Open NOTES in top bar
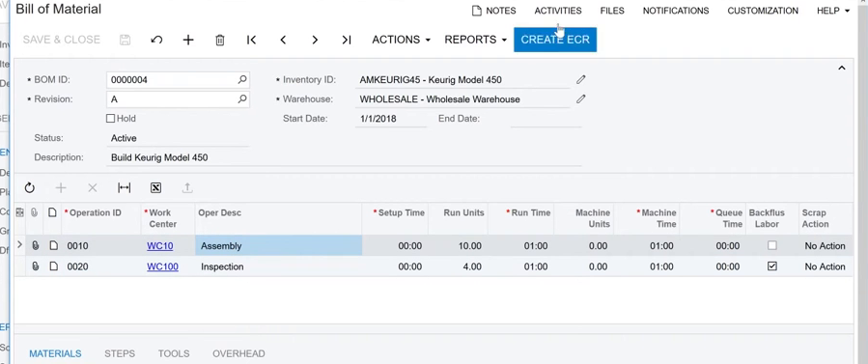 493,11
